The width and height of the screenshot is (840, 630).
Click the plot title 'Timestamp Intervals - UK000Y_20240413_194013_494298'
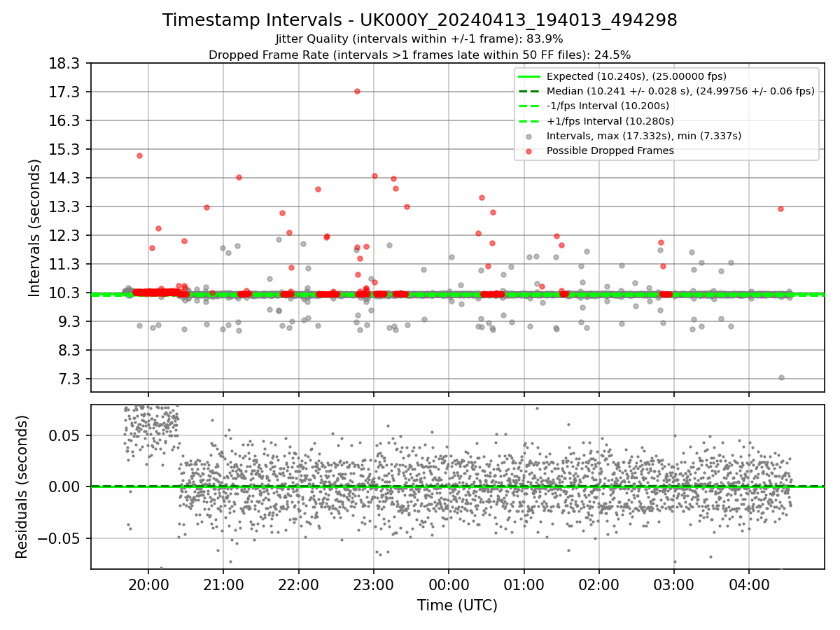click(x=420, y=20)
